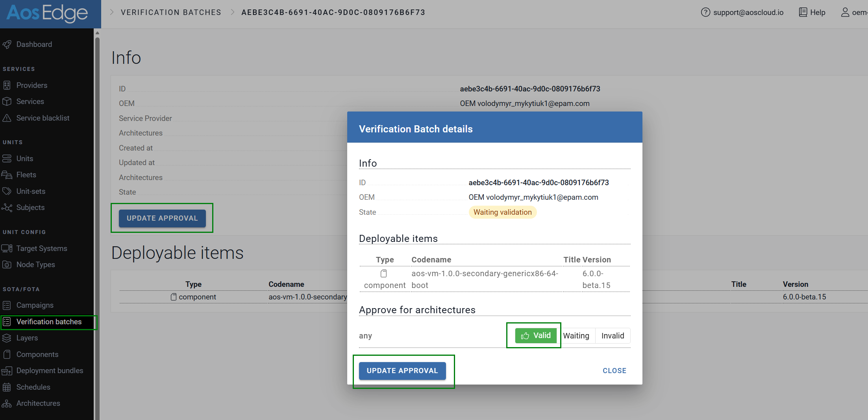Set architecture 'any' approval to Valid
Viewport: 868px width, 420px height.
[x=536, y=336]
